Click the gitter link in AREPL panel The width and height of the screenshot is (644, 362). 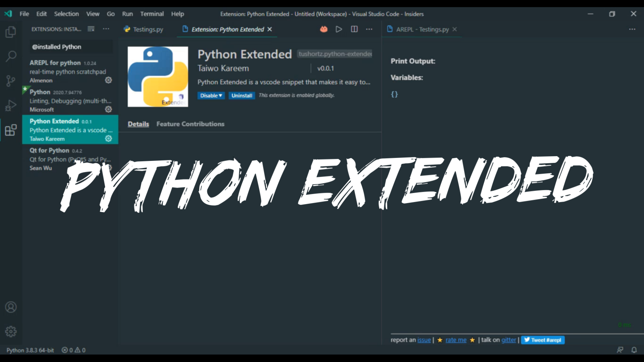(508, 340)
